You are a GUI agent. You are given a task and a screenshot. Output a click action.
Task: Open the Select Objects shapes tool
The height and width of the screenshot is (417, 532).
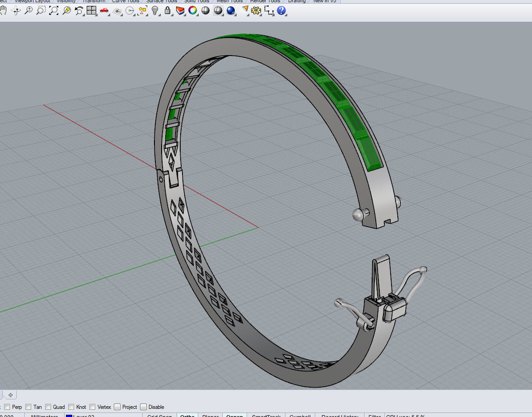143,11
